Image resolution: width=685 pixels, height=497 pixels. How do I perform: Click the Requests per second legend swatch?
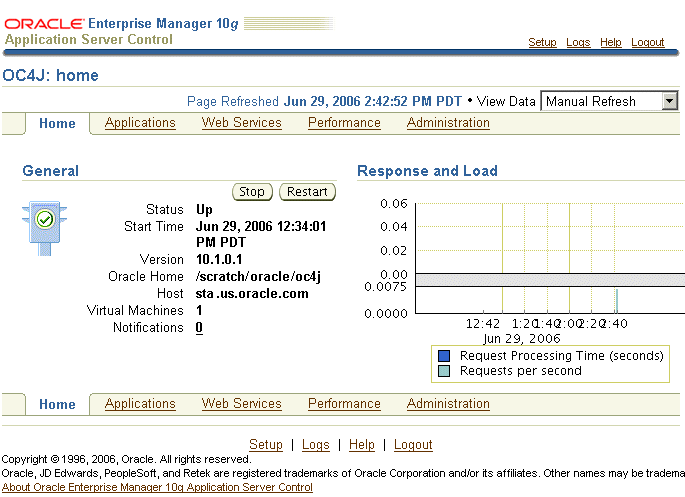pyautogui.click(x=444, y=371)
